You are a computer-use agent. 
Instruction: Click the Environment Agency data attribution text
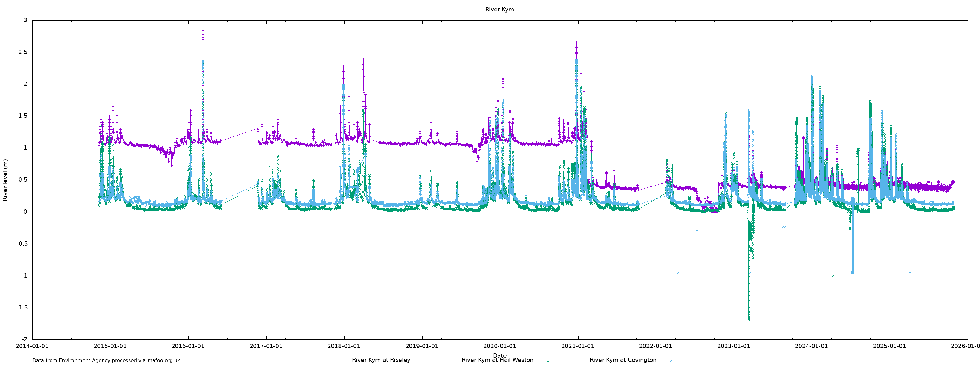(106, 360)
